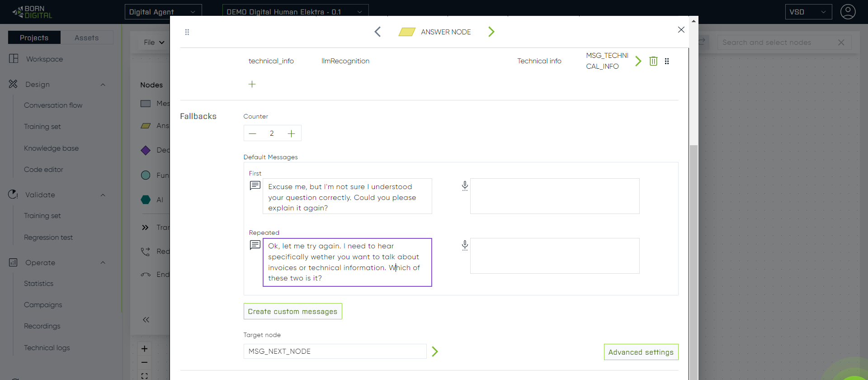Open Advanced settings

tap(641, 352)
